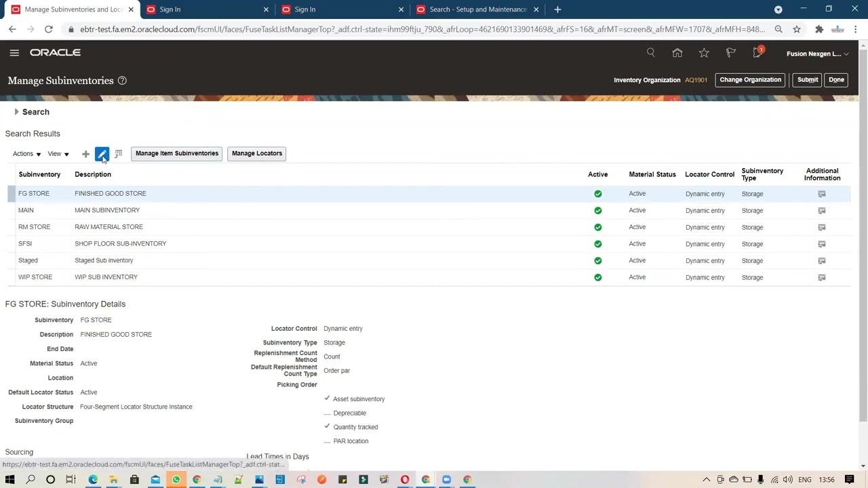868x488 pixels.
Task: Click the browser address bar URL
Action: [422, 29]
